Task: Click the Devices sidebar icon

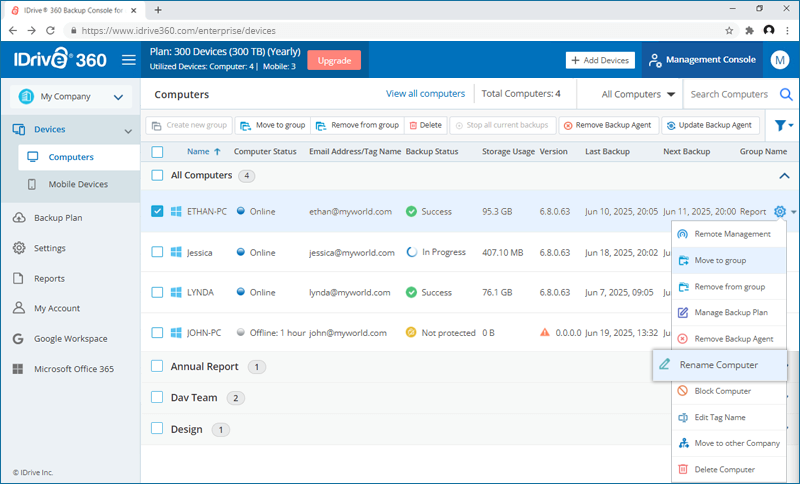Action: pos(19,130)
